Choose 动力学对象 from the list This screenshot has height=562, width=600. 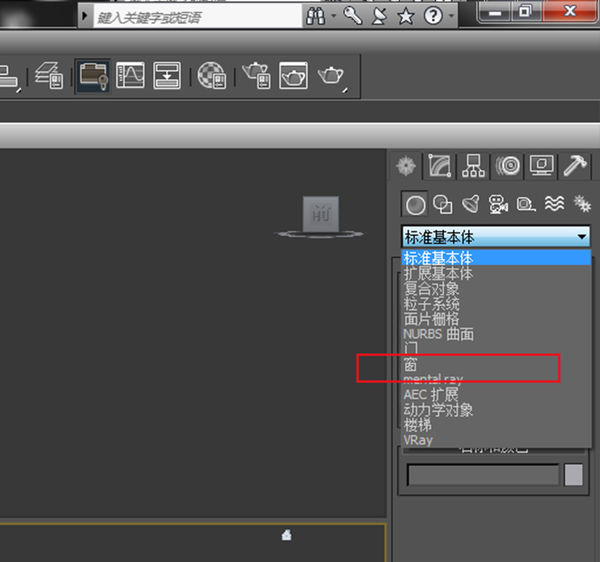pos(496,410)
